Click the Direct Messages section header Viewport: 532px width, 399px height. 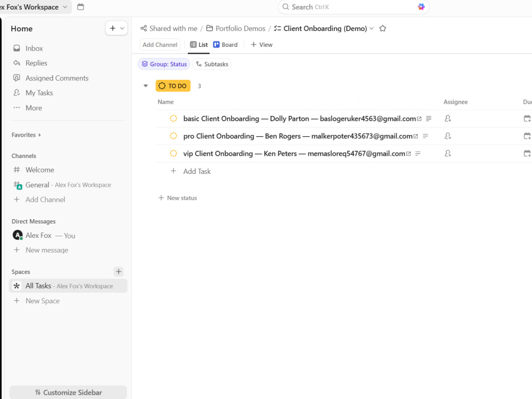pos(34,221)
